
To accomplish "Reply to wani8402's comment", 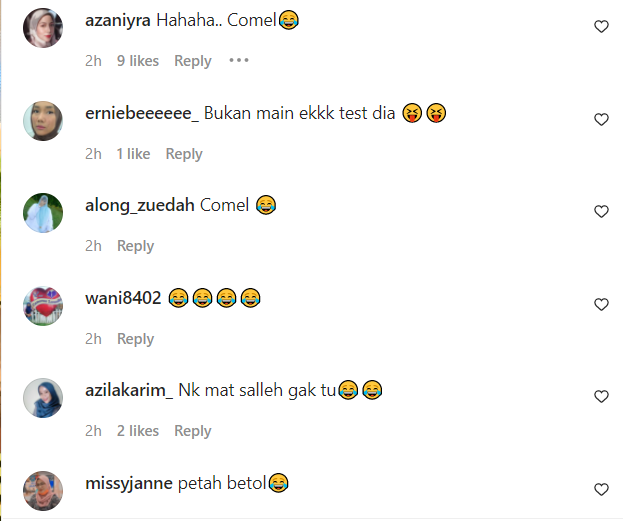I will (135, 339).
